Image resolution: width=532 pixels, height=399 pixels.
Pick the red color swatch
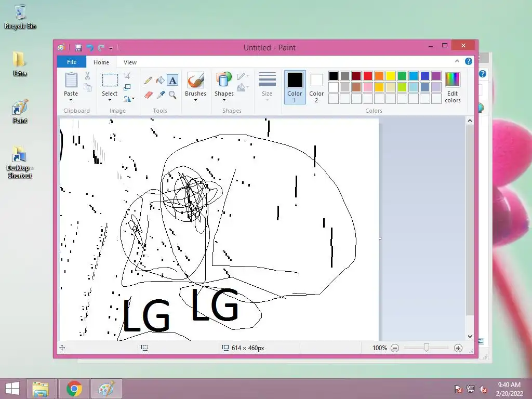[x=368, y=76]
